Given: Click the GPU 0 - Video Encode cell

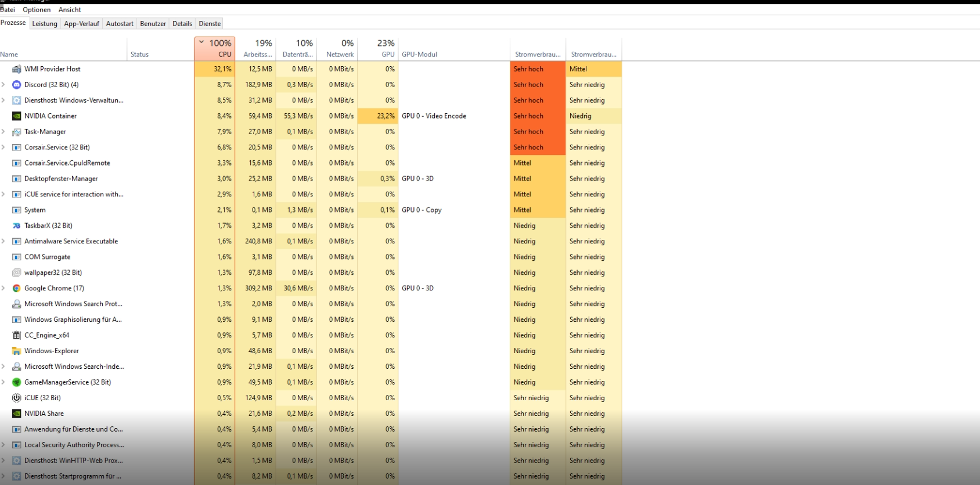Looking at the screenshot, I should (454, 116).
